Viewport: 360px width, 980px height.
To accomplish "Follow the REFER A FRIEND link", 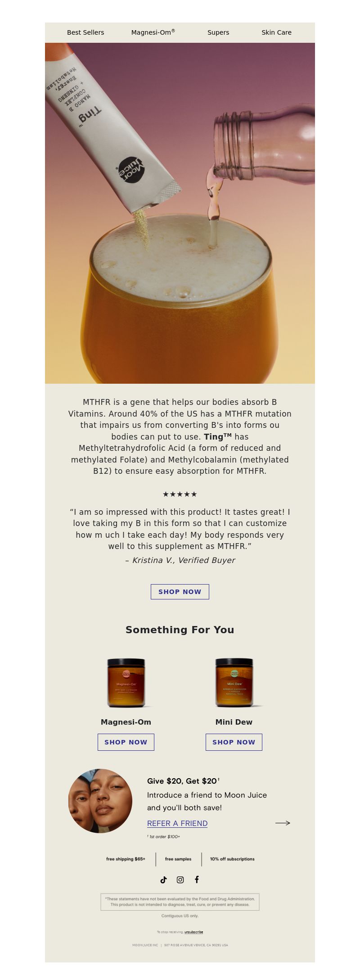I will 177,823.
